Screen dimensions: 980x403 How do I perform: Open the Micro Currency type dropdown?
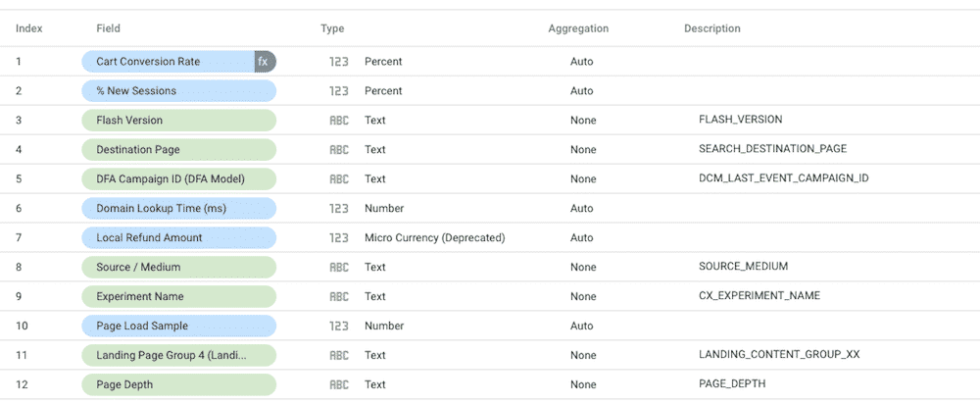coord(434,238)
